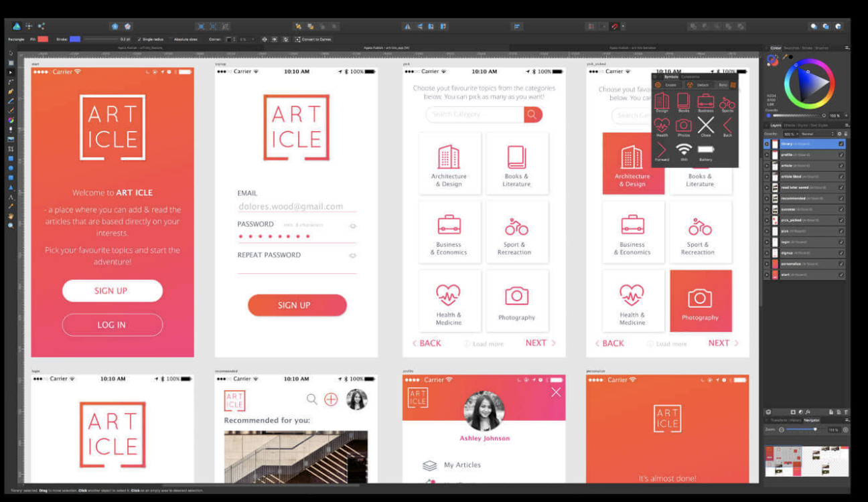Screen dimensions: 868x502
Task: Click the red Fill color swatch
Action: tap(42, 39)
